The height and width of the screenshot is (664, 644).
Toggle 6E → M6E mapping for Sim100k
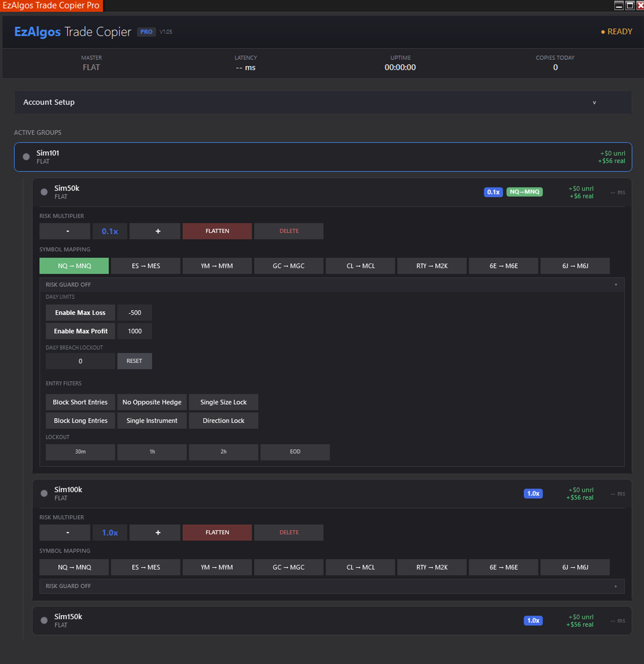[x=503, y=567]
